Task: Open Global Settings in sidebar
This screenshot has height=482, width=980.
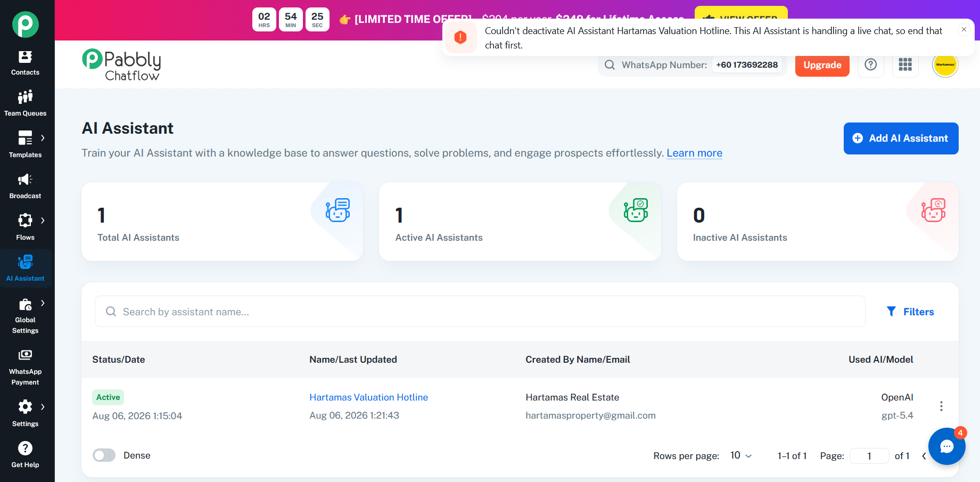Action: coord(25,316)
